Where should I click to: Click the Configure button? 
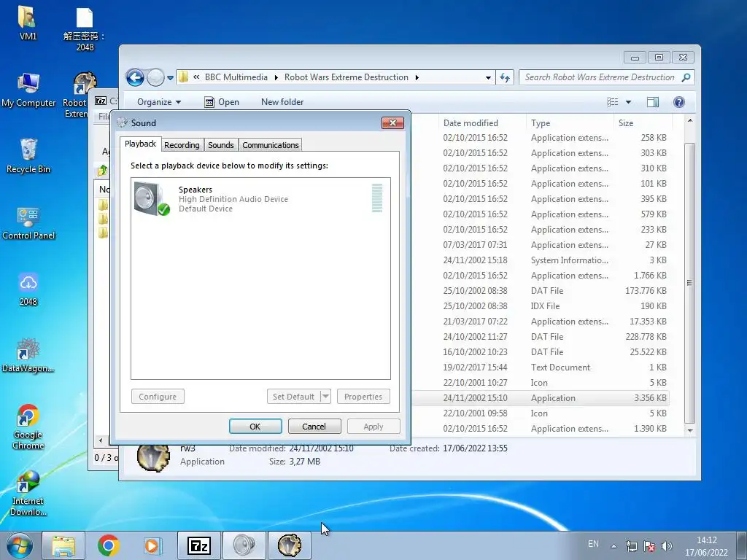pos(158,396)
